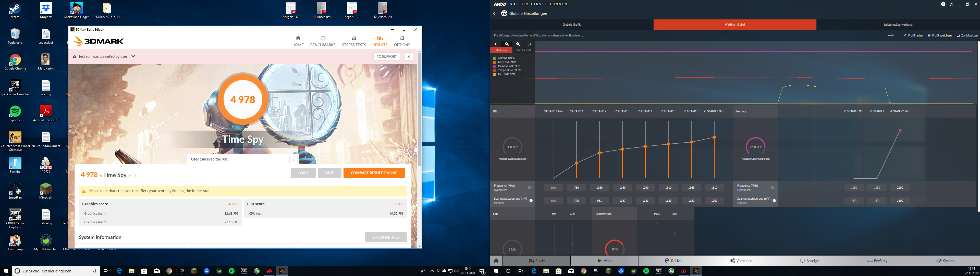Click the Memory Zustand 2 Max. slider handle
The image size is (980, 276).
(x=900, y=130)
